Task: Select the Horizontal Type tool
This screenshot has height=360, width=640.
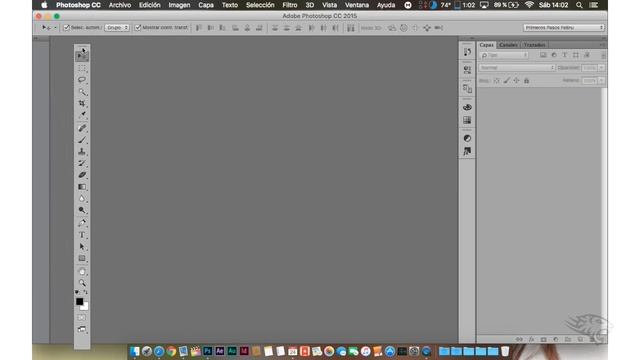Action: [x=82, y=235]
